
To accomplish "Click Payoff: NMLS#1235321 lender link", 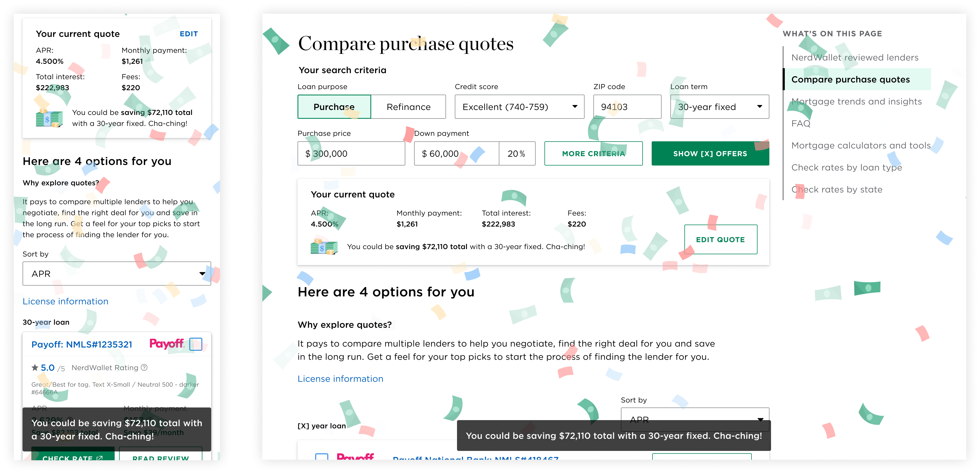I will pos(82,345).
